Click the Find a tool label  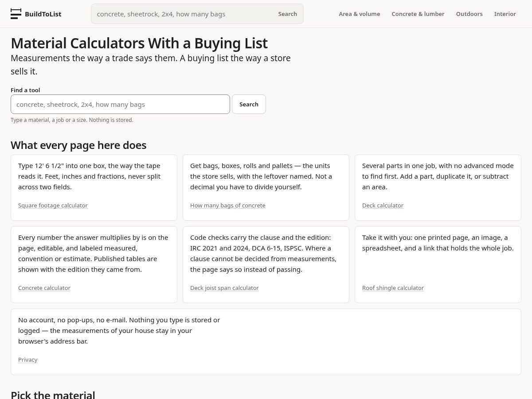pos(25,90)
